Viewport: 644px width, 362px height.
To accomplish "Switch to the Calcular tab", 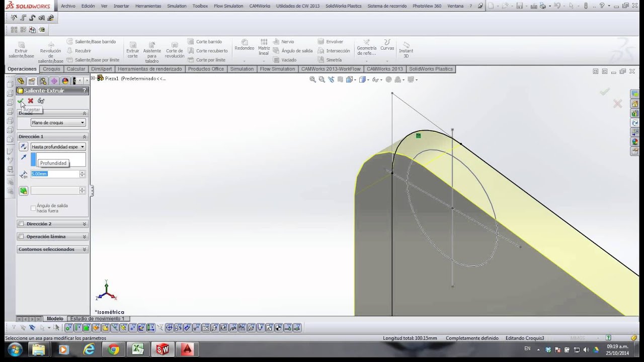I will click(76, 69).
